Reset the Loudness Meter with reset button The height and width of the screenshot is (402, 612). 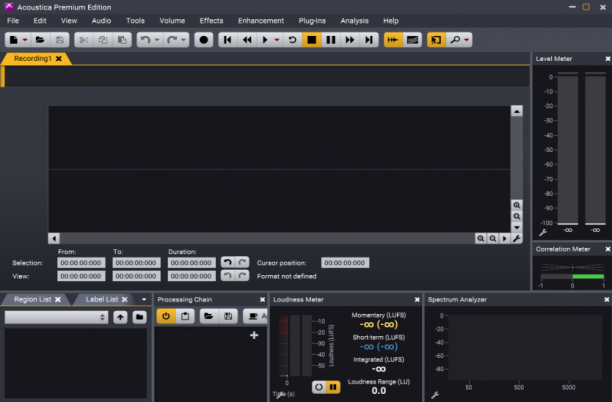(x=319, y=387)
